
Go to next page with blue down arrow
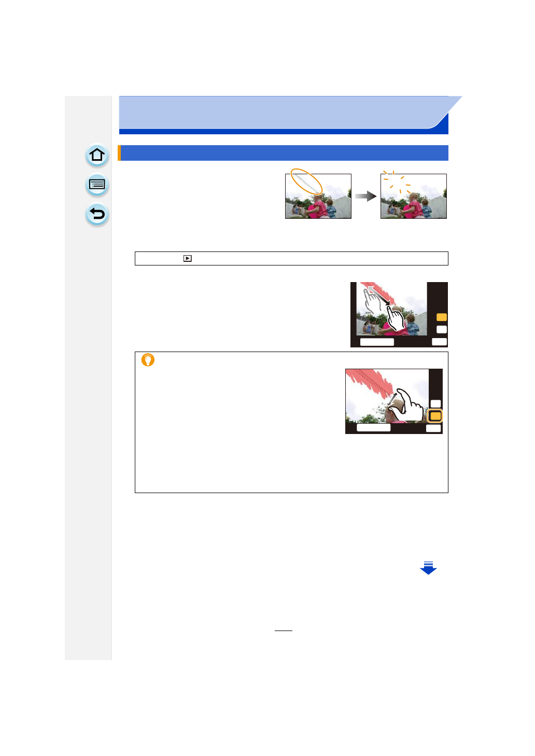428,568
